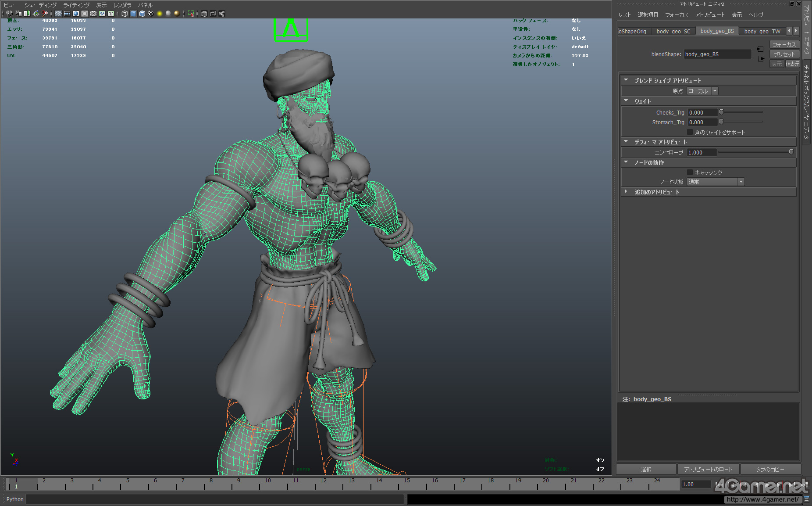812x506 pixels.
Task: Enable wireframe display cube icon
Action: pos(125,14)
